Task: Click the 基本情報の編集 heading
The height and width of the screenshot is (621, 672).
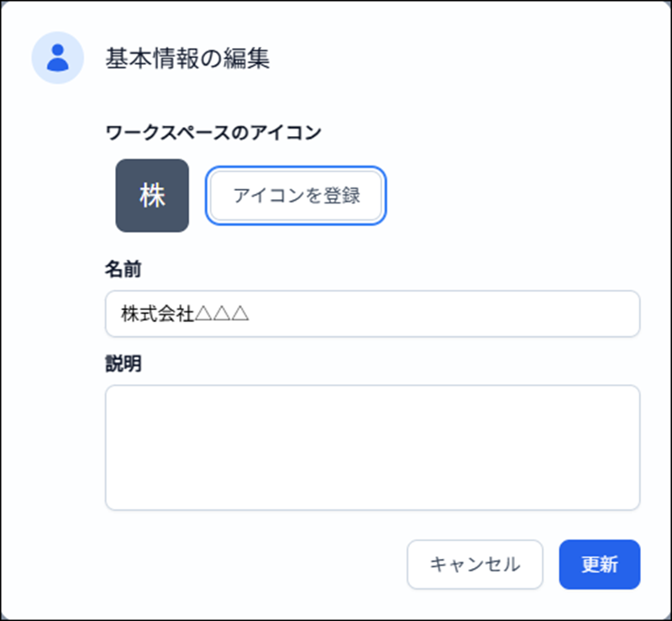Action: click(187, 59)
